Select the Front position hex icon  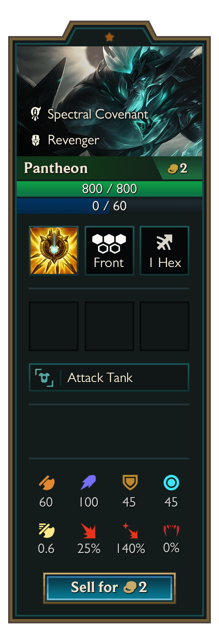pos(109,243)
